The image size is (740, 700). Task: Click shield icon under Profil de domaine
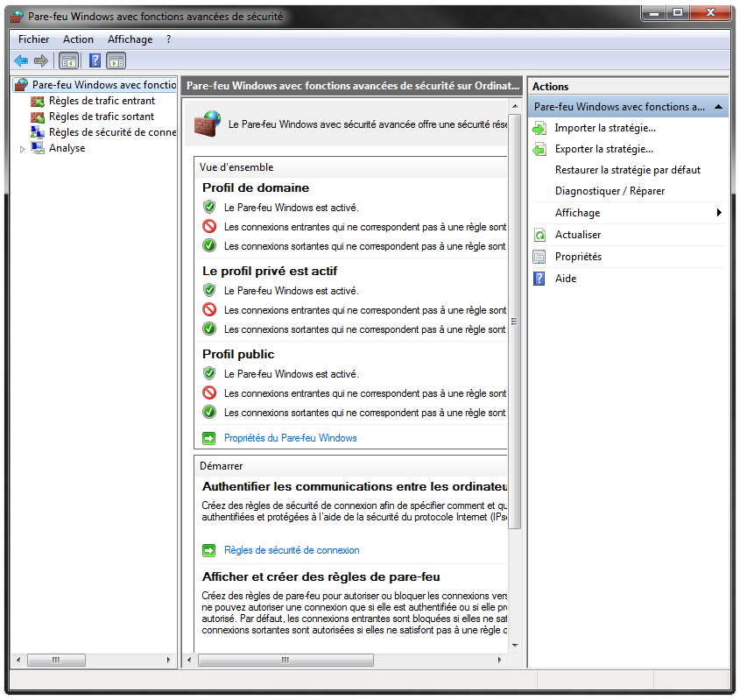[x=209, y=207]
